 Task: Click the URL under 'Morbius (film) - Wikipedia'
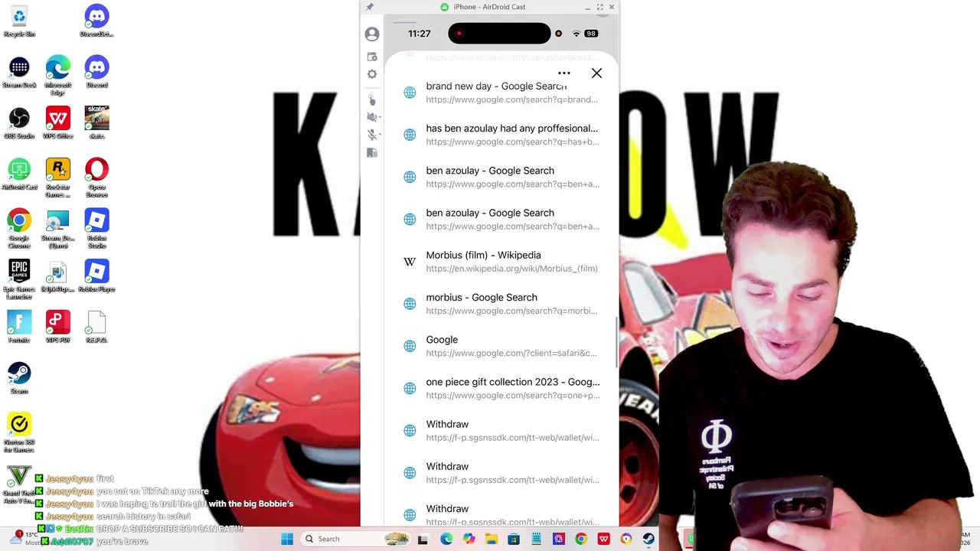[511, 269]
